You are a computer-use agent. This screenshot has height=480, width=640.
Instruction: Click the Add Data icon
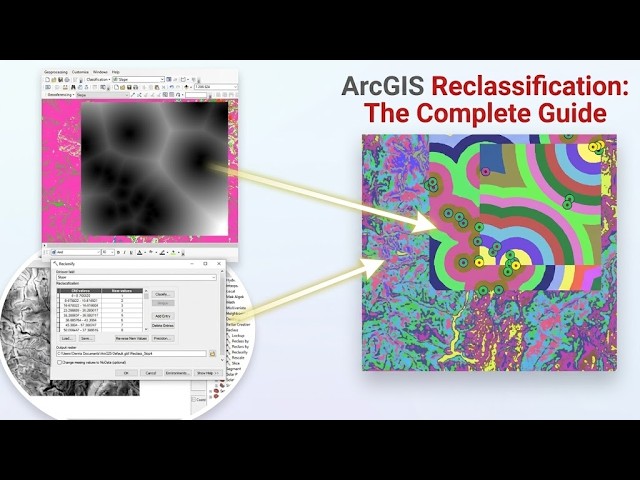tap(186, 87)
